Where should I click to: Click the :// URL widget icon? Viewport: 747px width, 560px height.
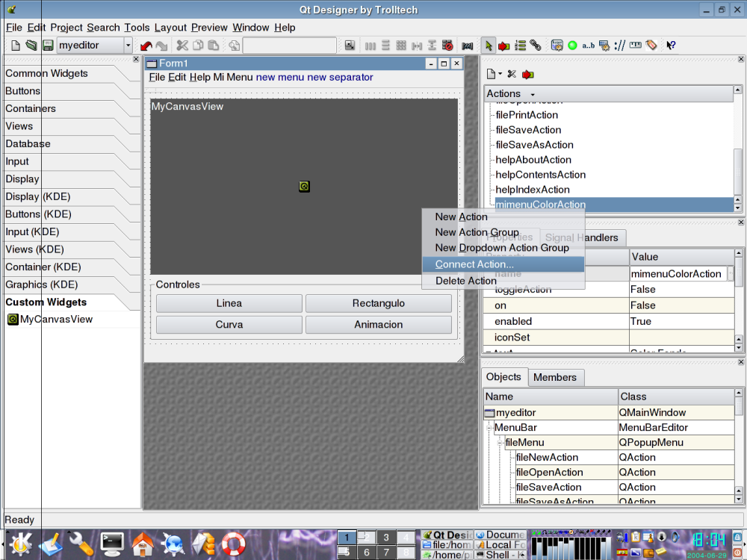[620, 46]
